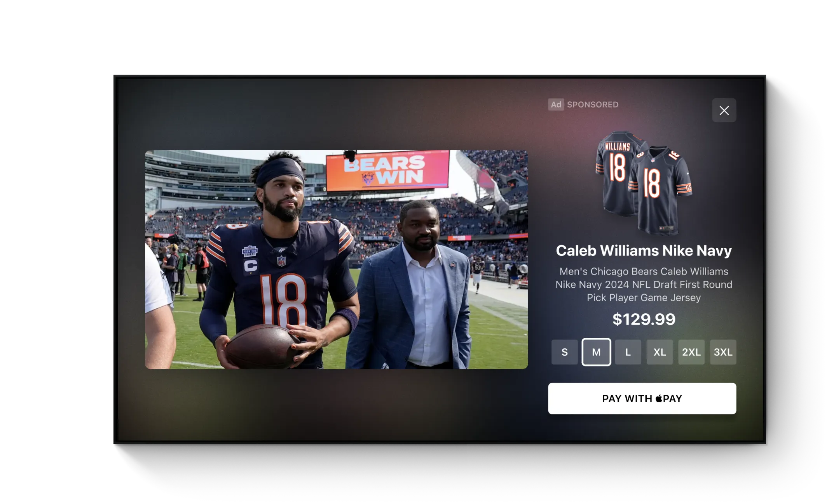Pick the 3XL jersey size
827x504 pixels.
coord(723,352)
